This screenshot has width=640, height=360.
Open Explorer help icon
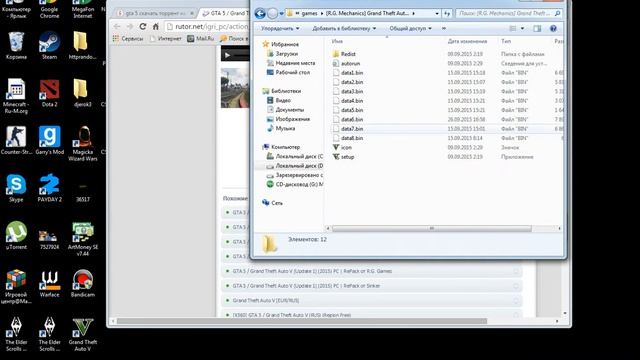(x=553, y=28)
